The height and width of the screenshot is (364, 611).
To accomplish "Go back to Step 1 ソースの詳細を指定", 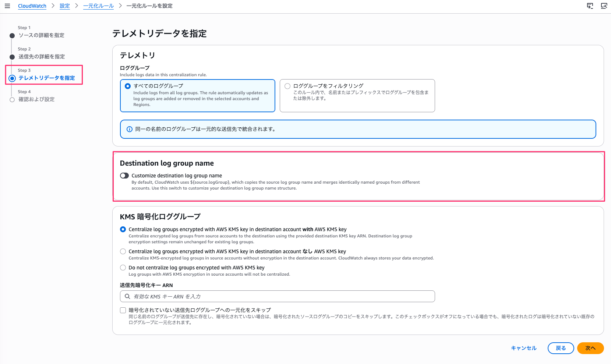I will point(41,35).
